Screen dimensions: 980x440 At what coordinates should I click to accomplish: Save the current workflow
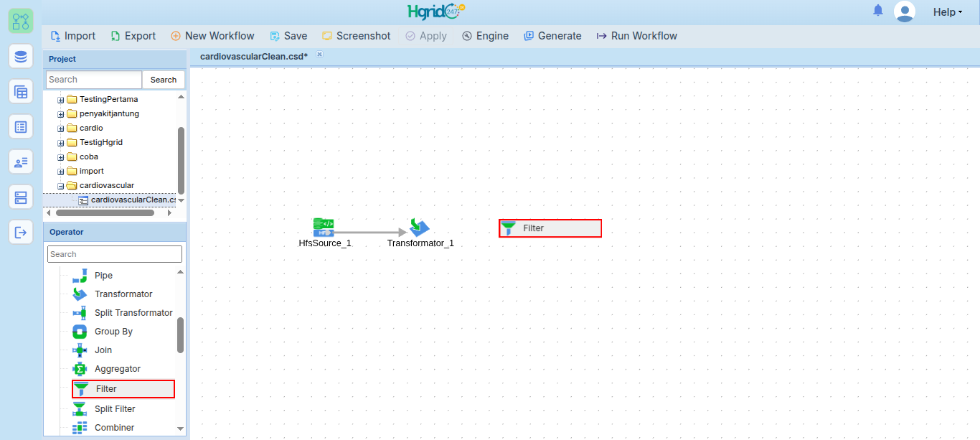tap(288, 36)
